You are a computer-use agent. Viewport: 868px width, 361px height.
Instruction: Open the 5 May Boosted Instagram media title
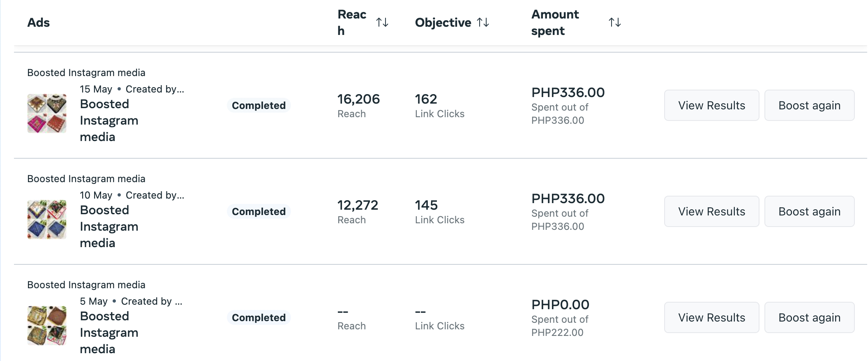click(109, 332)
